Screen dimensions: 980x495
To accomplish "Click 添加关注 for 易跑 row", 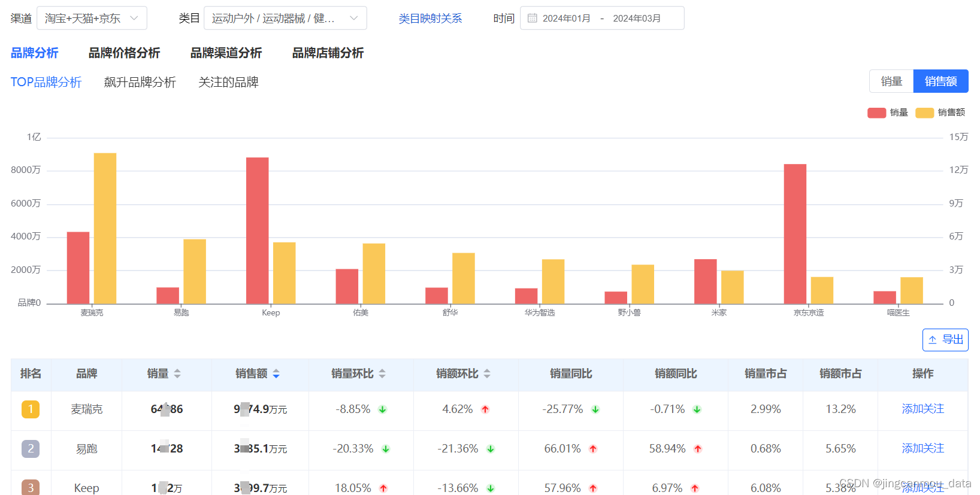I will [x=922, y=448].
